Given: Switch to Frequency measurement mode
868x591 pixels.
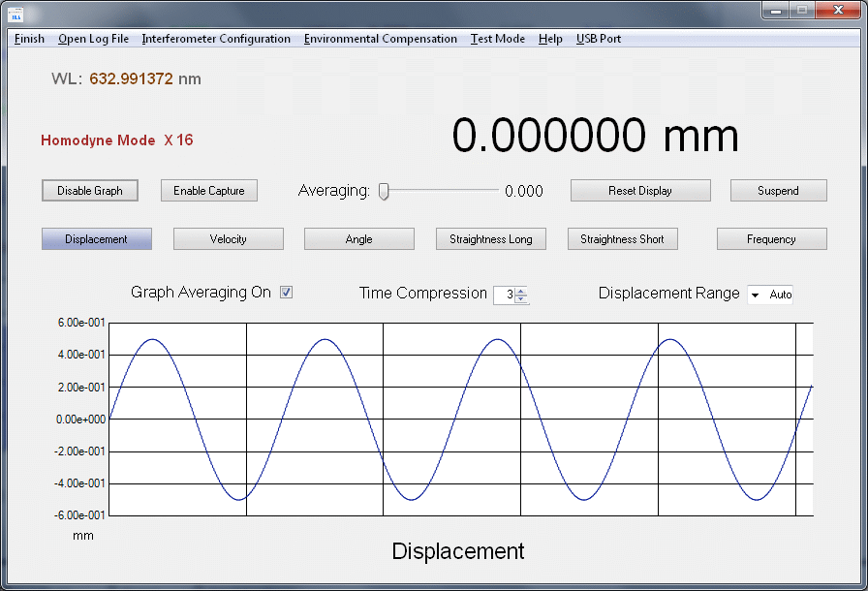Looking at the screenshot, I should pyautogui.click(x=771, y=239).
